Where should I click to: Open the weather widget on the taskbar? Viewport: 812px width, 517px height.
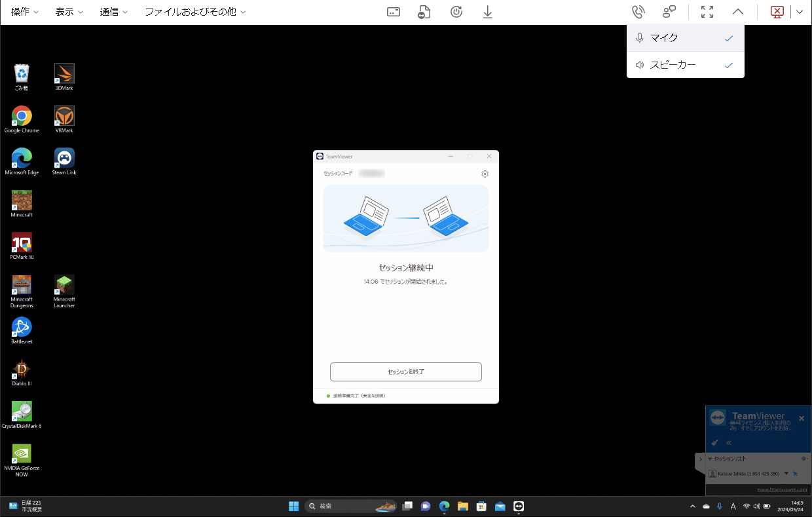25,506
